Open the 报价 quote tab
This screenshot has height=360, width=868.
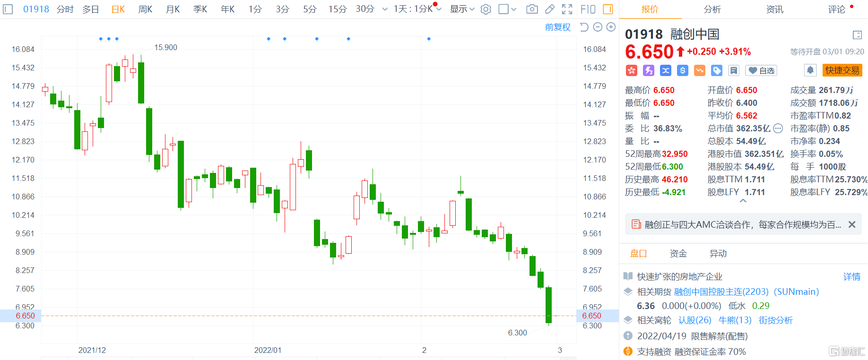[x=650, y=9]
